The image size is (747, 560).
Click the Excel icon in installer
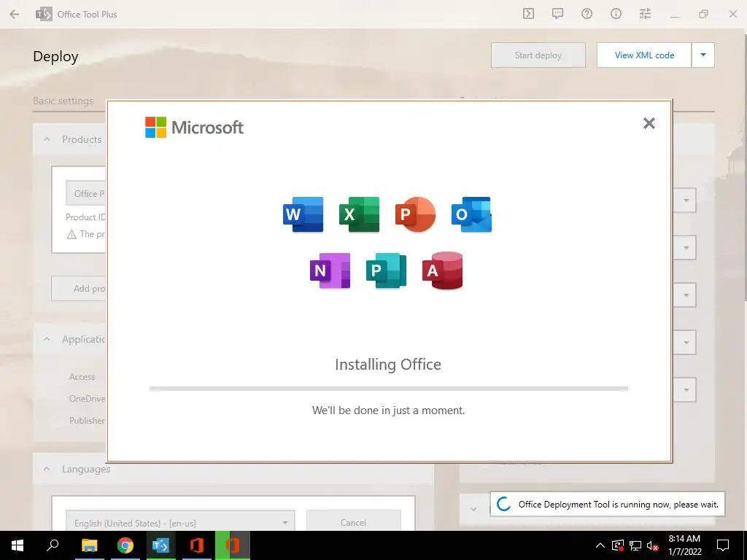tap(359, 214)
